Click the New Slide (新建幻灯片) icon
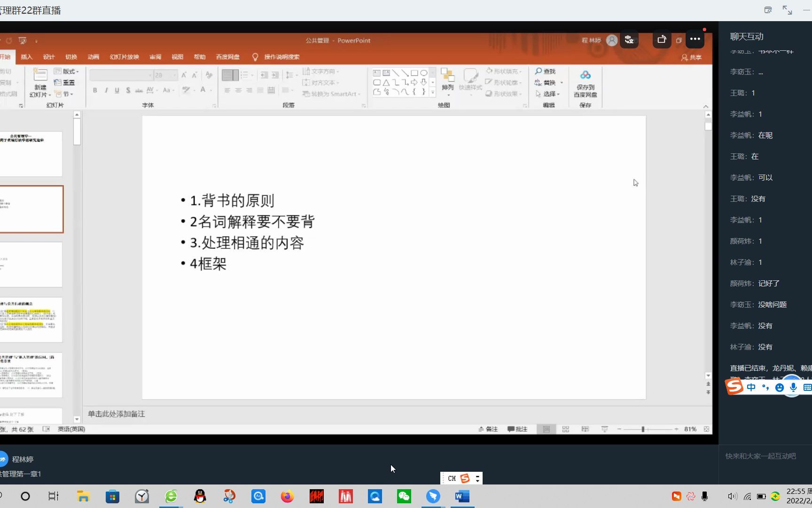Image resolution: width=812 pixels, height=508 pixels. point(40,75)
